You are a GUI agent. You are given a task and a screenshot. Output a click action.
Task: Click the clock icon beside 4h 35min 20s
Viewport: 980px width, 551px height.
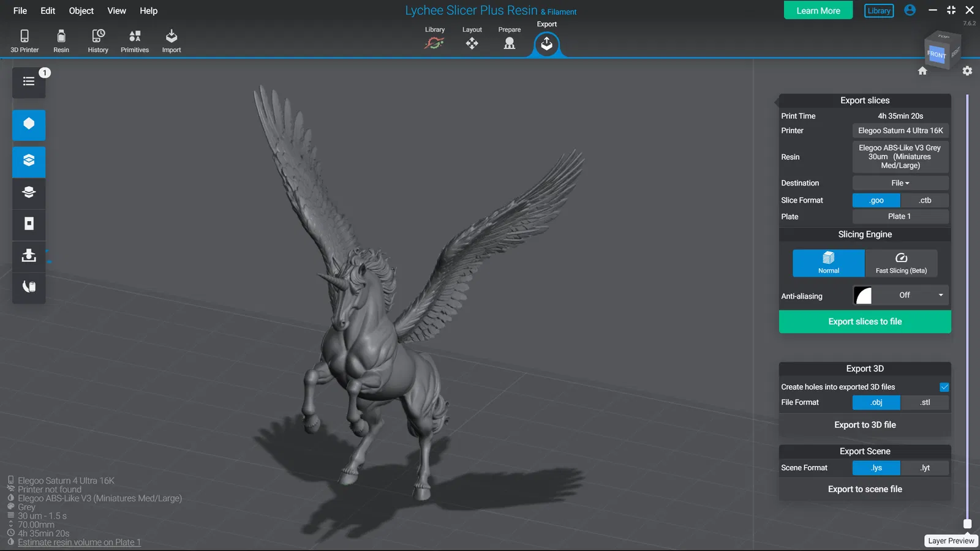10,533
